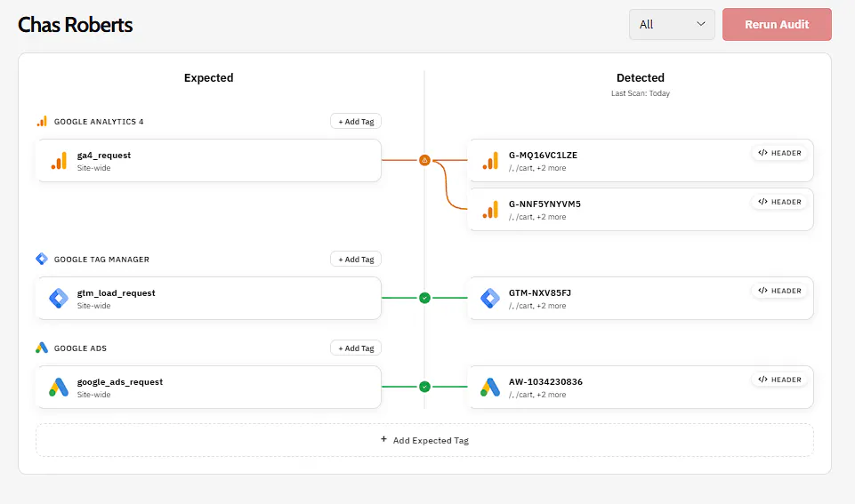This screenshot has width=855, height=504.
Task: Select detected tag GTM-NXV85FJ
Action: pos(641,299)
